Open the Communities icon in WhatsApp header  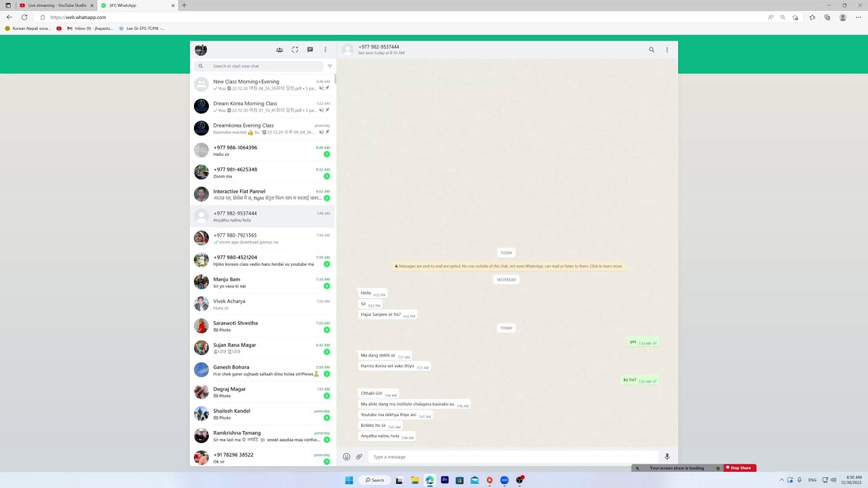click(x=279, y=49)
